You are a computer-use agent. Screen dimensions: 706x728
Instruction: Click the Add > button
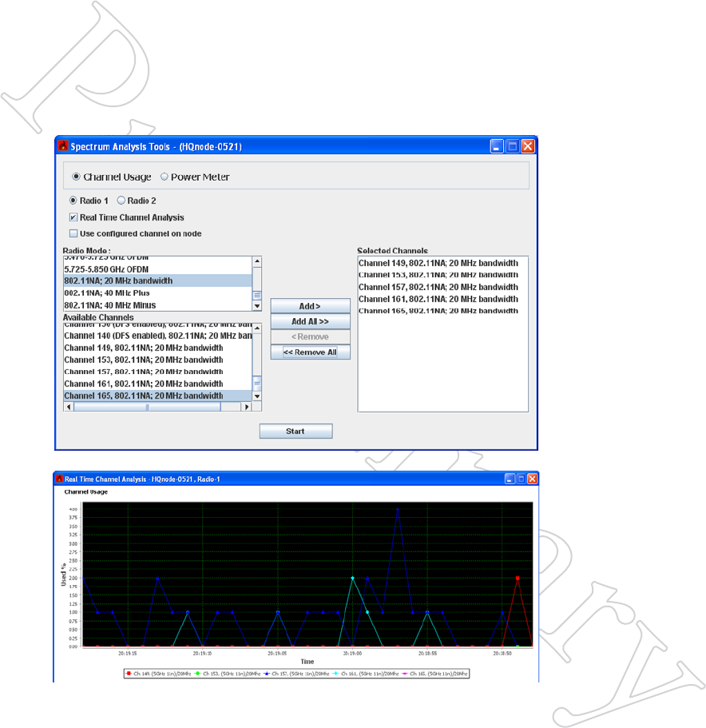coord(310,306)
